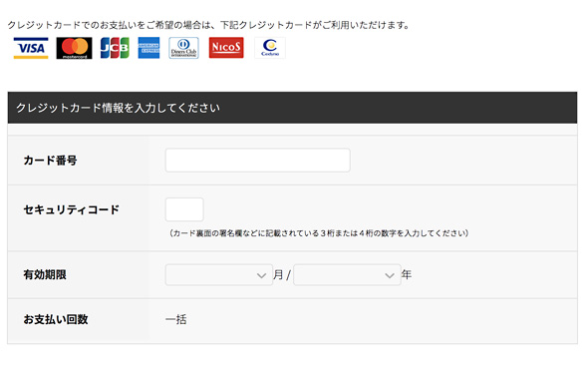This screenshot has width=588, height=369.
Task: Click the 一括 payment count value
Action: (x=175, y=319)
